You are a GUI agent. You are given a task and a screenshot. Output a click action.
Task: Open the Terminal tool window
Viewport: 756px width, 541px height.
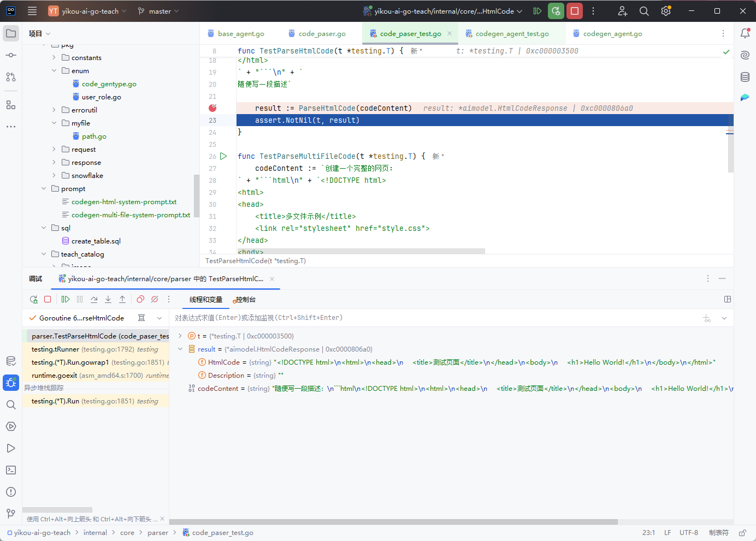(x=11, y=470)
